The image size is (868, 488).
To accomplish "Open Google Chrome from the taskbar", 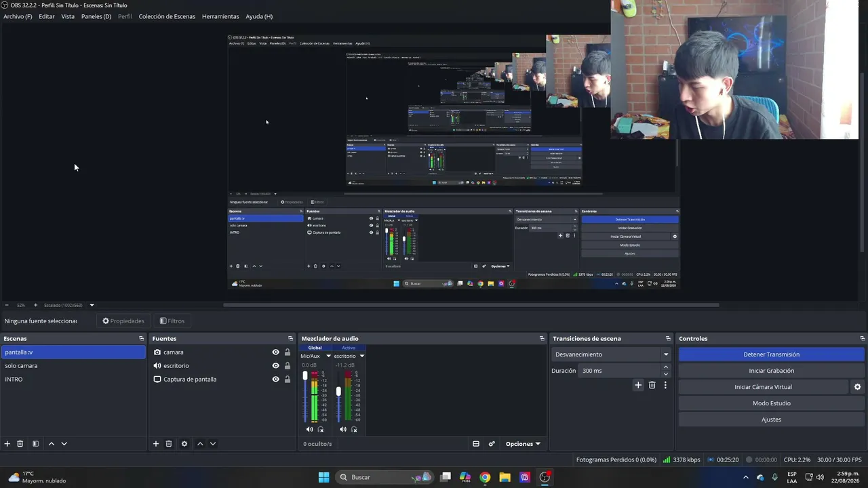I will [485, 477].
